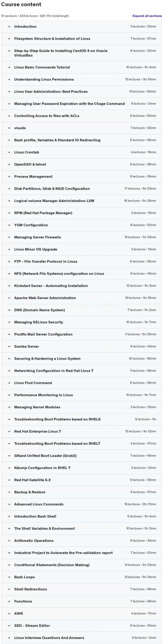Click the Expand all sections link
162x644 pixels.
[147, 16]
